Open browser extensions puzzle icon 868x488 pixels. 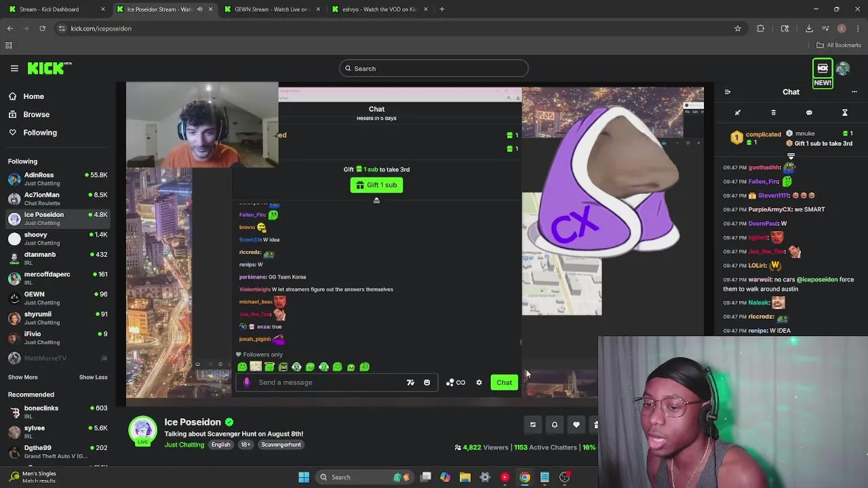tap(761, 28)
